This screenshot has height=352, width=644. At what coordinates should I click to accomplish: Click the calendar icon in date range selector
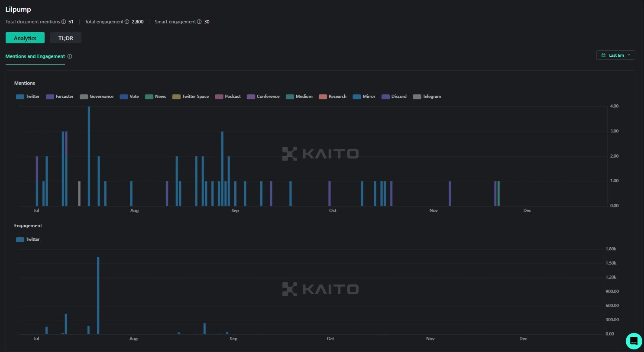pyautogui.click(x=603, y=55)
